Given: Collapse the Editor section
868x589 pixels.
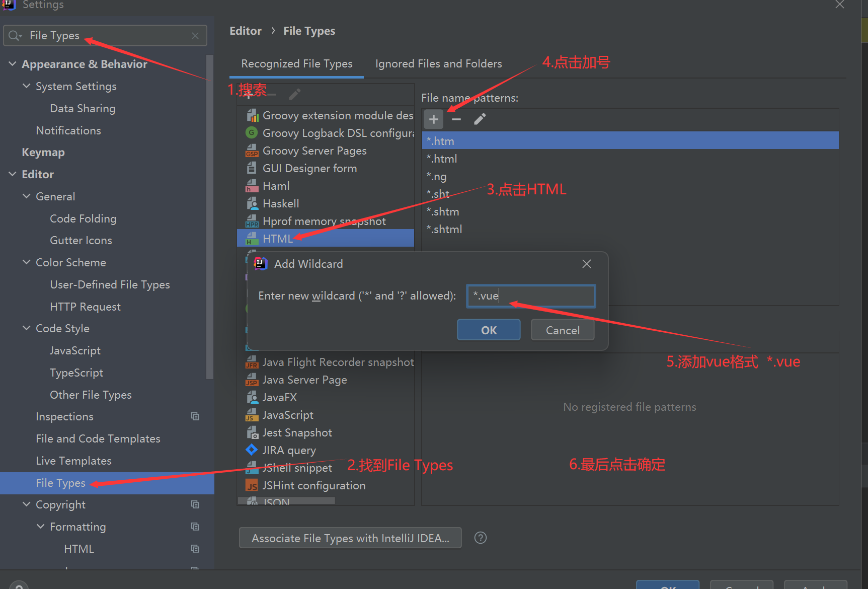Looking at the screenshot, I should click(x=13, y=174).
